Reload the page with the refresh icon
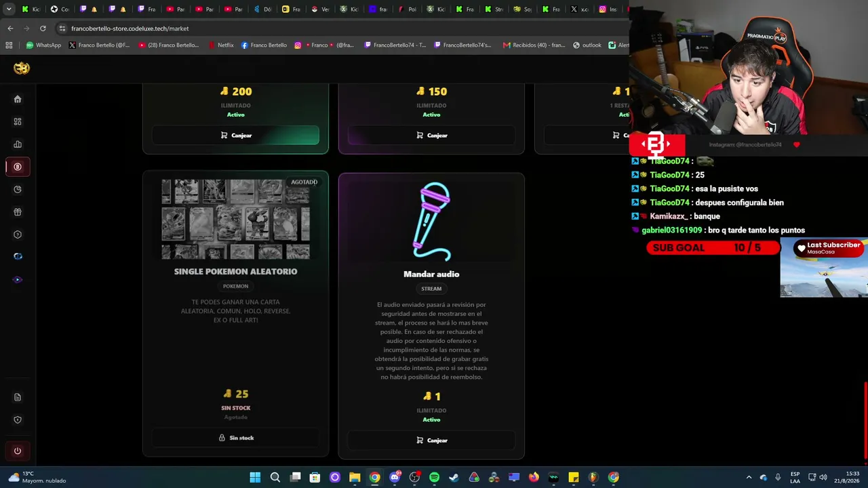This screenshot has width=868, height=488. pos(43,28)
